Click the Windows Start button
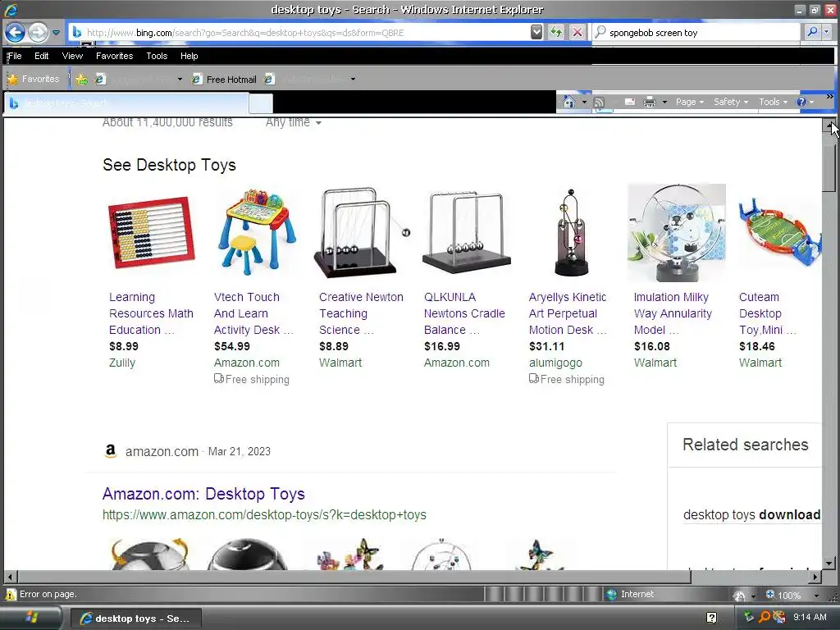Viewport: 840px width, 630px height. (30, 618)
